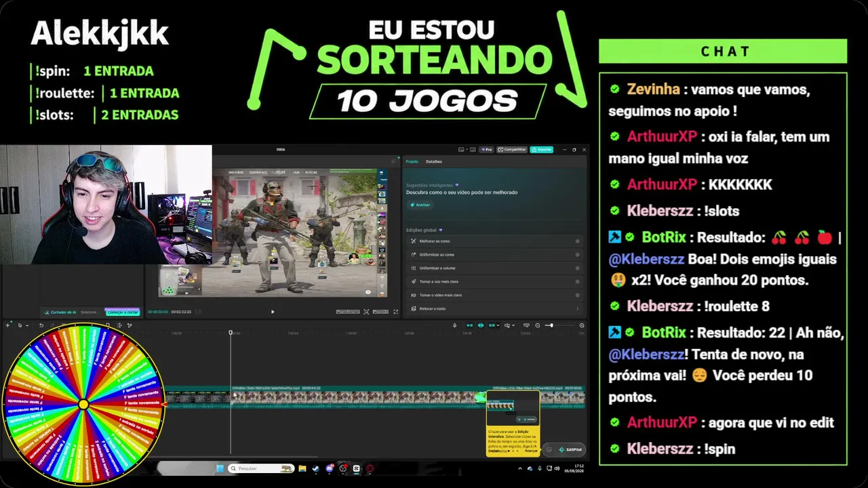This screenshot has width=868, height=488.
Task: Click the preview screenshot focus icon
Action: (366, 312)
